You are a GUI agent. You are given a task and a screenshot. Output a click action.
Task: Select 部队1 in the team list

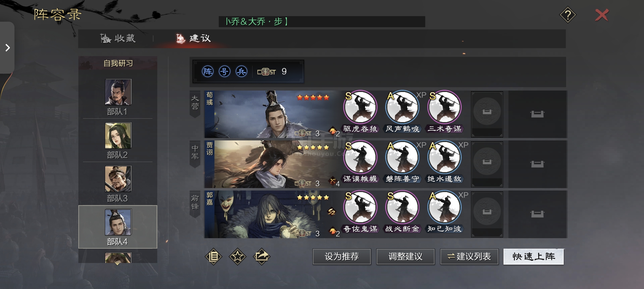pos(118,97)
